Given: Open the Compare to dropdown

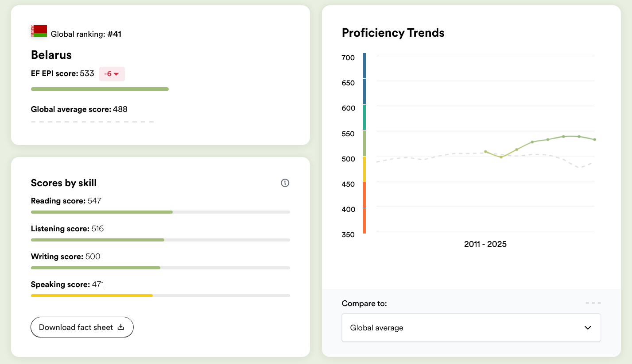Looking at the screenshot, I should tap(471, 328).
